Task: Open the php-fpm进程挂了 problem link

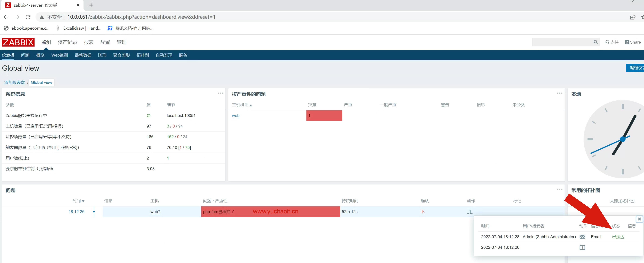Action: pyautogui.click(x=219, y=211)
